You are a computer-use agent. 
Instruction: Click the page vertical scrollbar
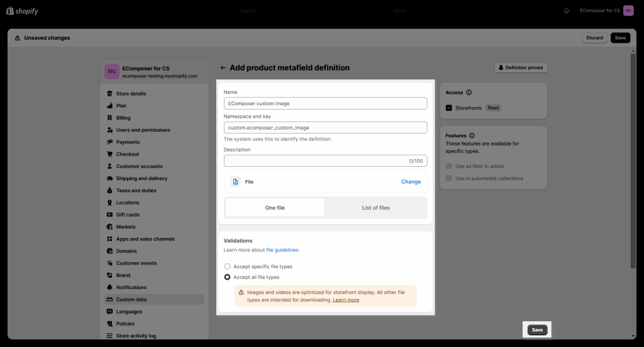[x=633, y=161]
